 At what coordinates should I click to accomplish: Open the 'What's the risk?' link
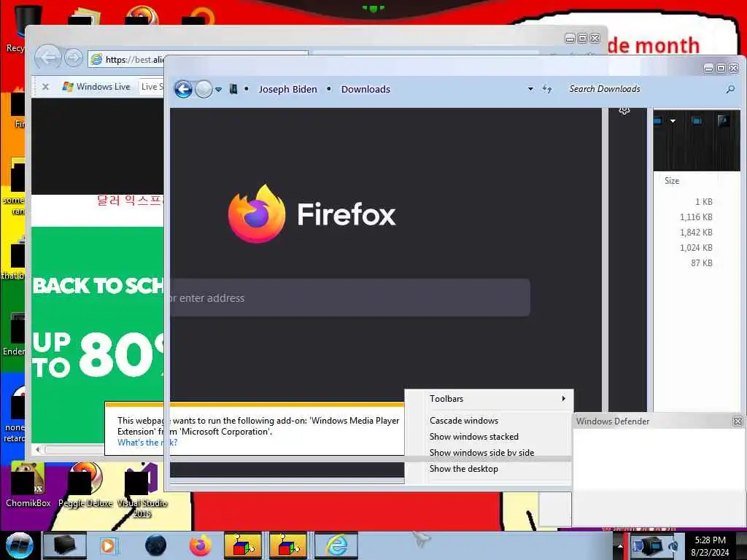pos(147,443)
